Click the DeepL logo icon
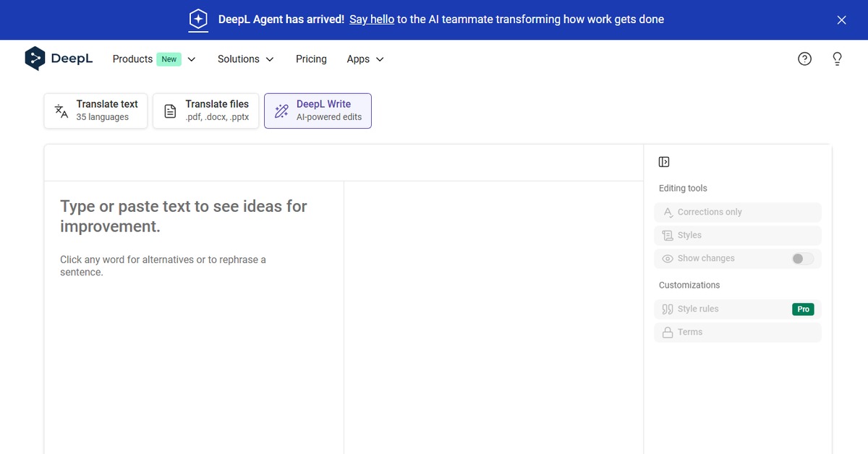 coord(35,59)
